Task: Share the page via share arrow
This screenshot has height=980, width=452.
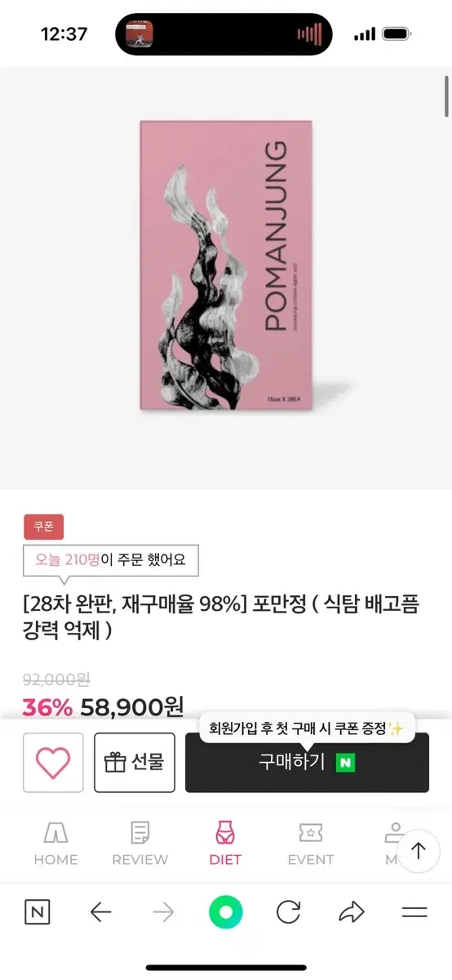Action: [x=352, y=912]
